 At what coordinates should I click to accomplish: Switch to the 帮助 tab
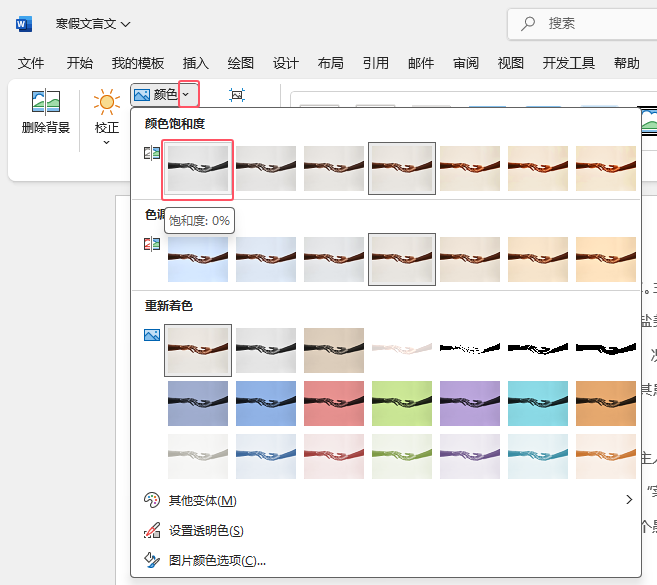pyautogui.click(x=627, y=63)
